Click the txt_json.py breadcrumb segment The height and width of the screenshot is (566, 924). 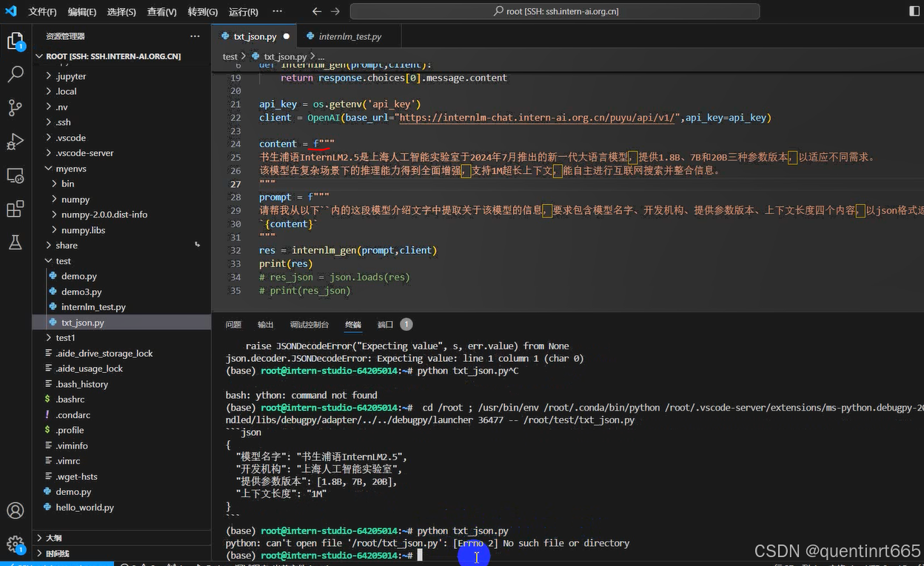pyautogui.click(x=284, y=56)
